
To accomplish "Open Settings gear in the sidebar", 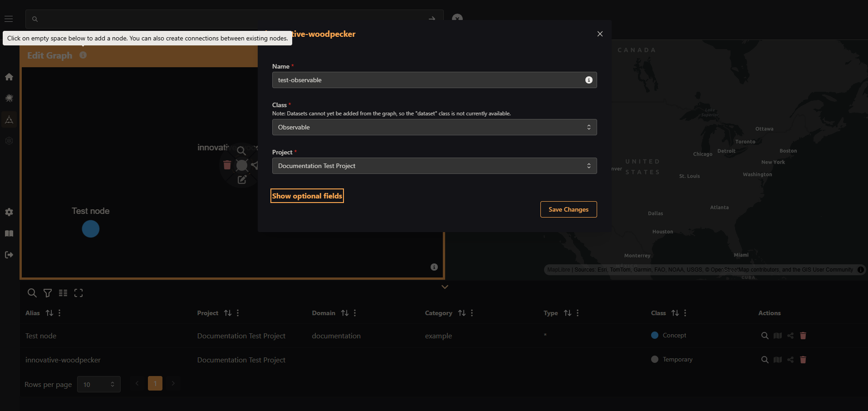I will (x=9, y=212).
